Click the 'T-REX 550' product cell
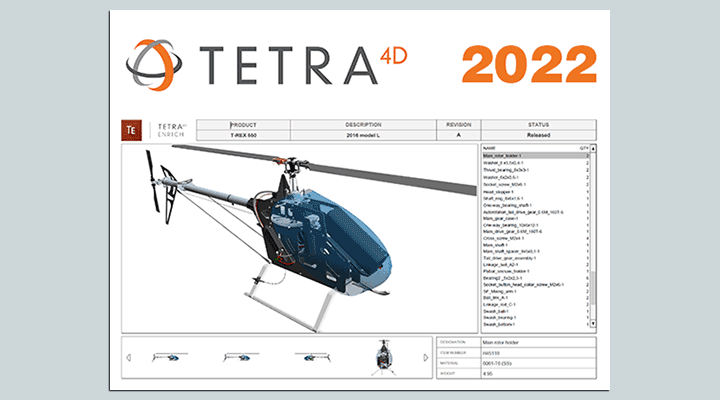This screenshot has width=720, height=400. pos(243,135)
